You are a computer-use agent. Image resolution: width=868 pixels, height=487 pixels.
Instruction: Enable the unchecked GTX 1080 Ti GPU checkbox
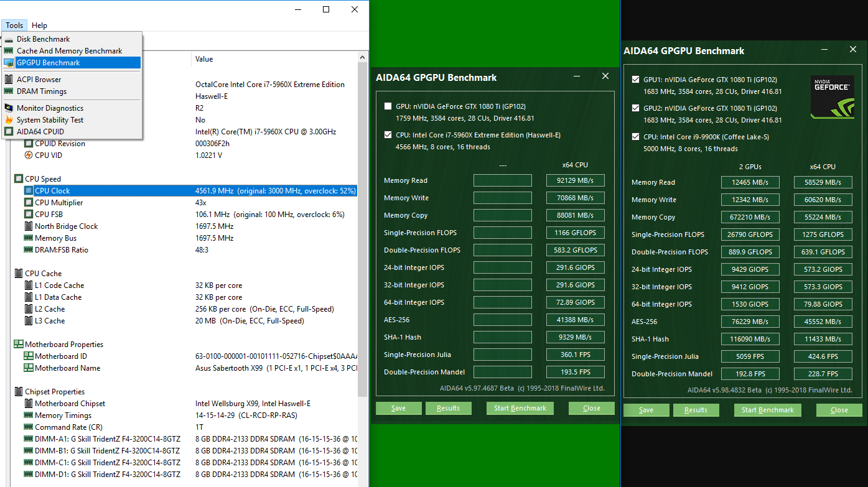point(388,106)
